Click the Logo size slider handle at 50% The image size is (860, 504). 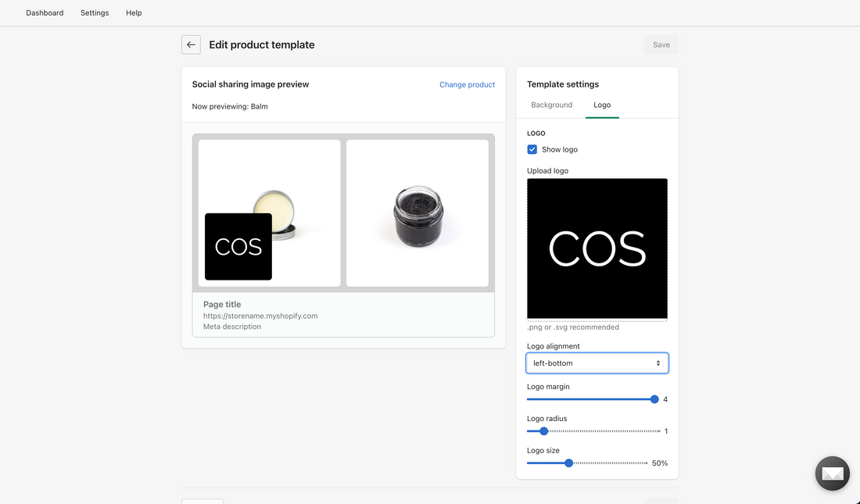pyautogui.click(x=568, y=463)
